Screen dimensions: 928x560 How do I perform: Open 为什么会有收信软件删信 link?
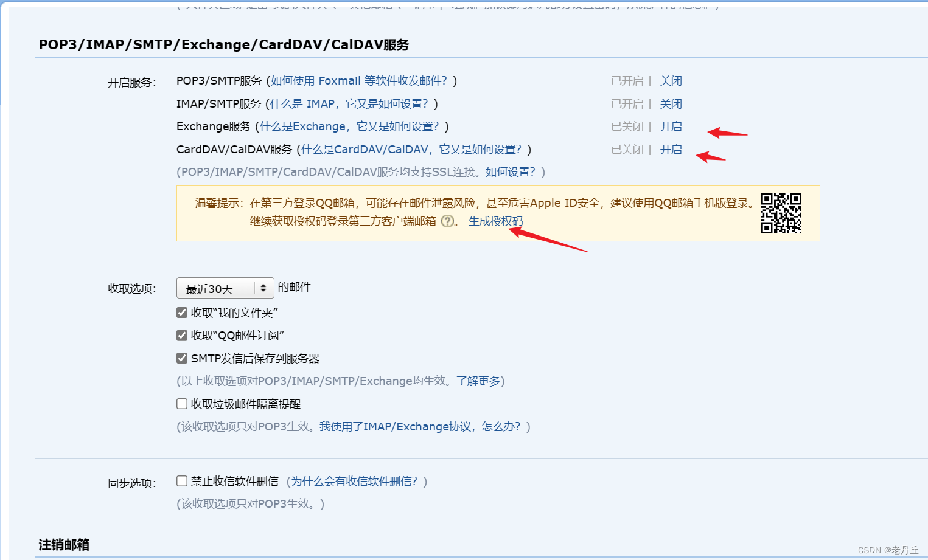pos(354,482)
